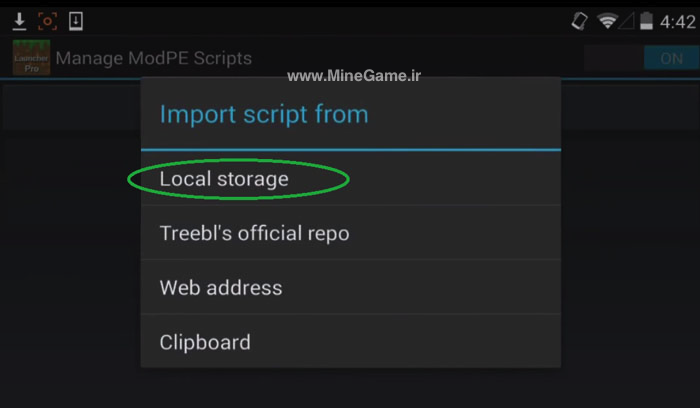Tap the cellular signal strength icon
The image size is (700, 408).
(627, 21)
